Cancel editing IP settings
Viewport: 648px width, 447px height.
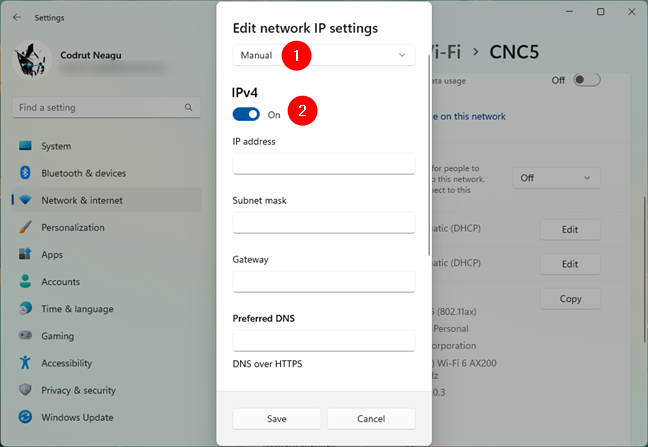(x=370, y=419)
